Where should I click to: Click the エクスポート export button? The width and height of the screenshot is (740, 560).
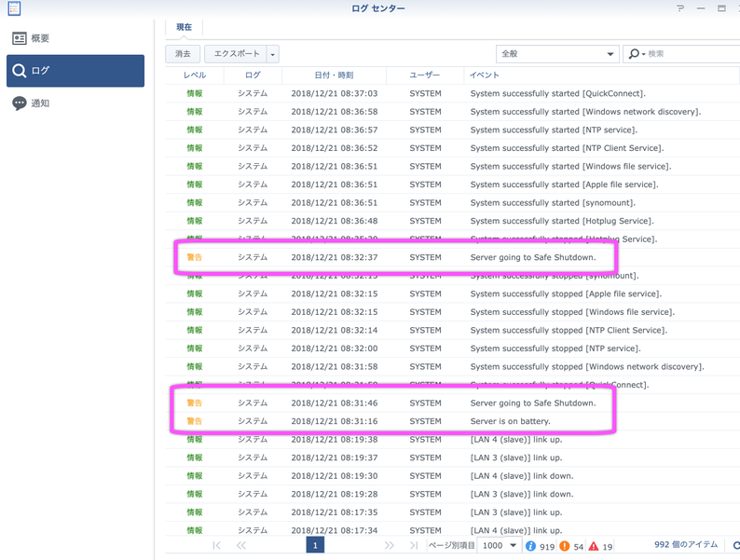pos(236,54)
